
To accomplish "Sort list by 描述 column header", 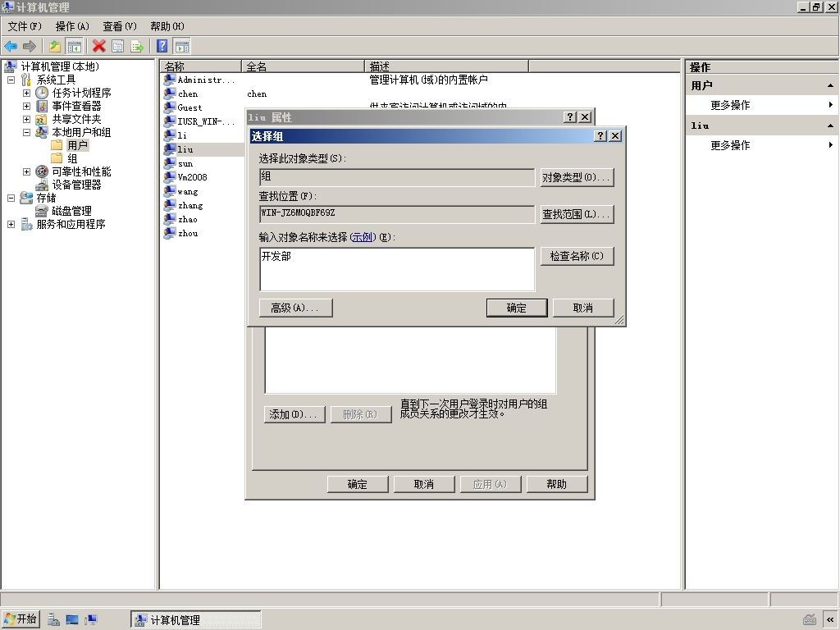I will pyautogui.click(x=447, y=66).
